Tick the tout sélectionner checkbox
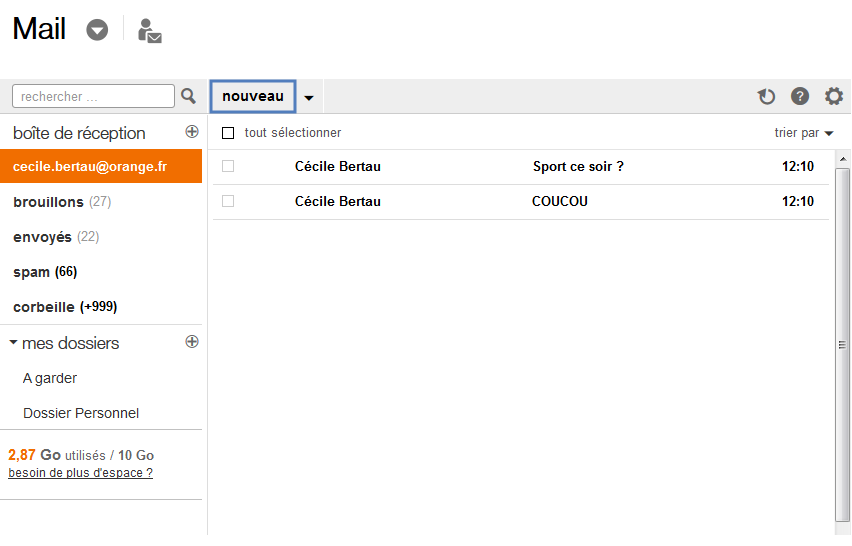This screenshot has width=852, height=546. pyautogui.click(x=228, y=133)
